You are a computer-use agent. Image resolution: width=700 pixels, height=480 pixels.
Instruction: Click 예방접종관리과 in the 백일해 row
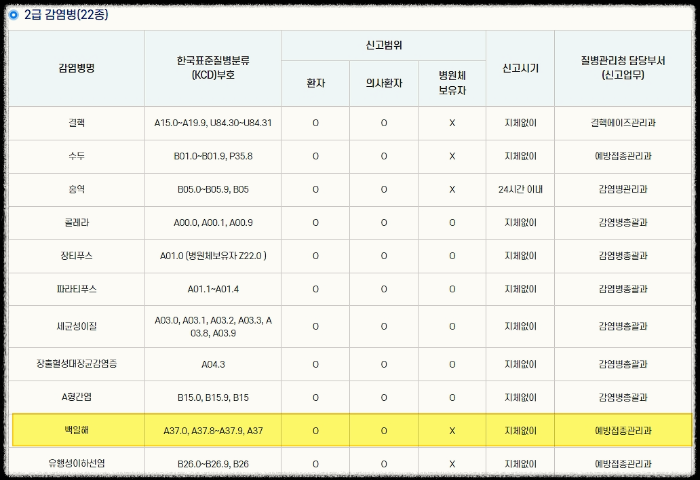coord(623,430)
